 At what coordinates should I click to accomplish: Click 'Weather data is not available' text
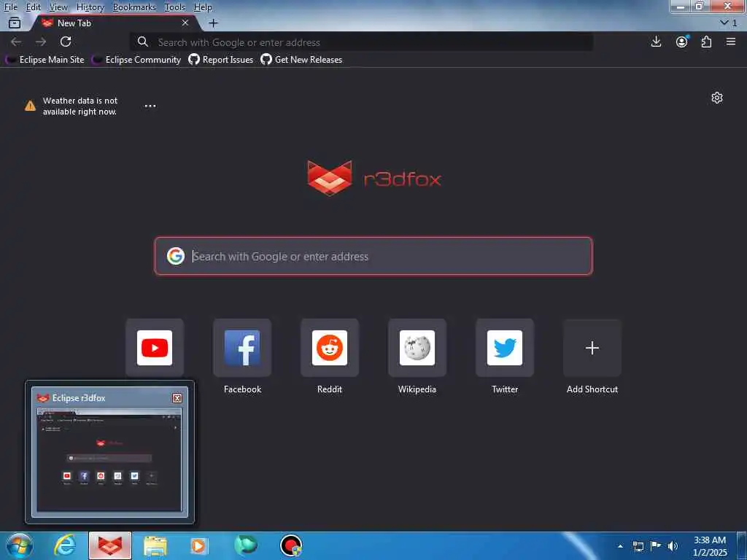(x=80, y=106)
